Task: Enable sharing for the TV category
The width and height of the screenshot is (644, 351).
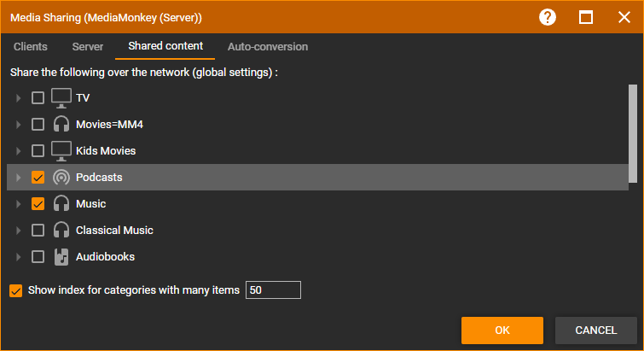Action: [38, 98]
